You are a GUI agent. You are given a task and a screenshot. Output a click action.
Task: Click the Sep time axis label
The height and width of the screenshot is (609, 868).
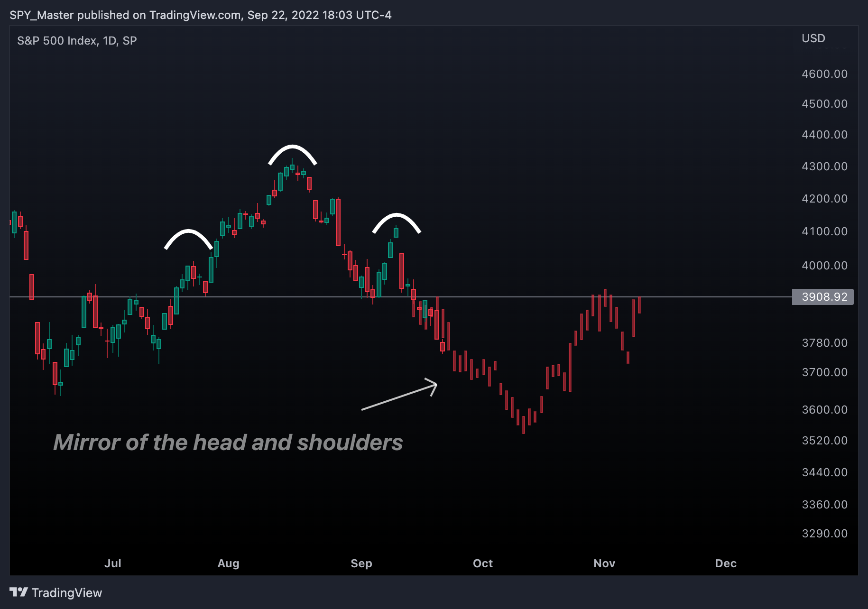(x=361, y=563)
